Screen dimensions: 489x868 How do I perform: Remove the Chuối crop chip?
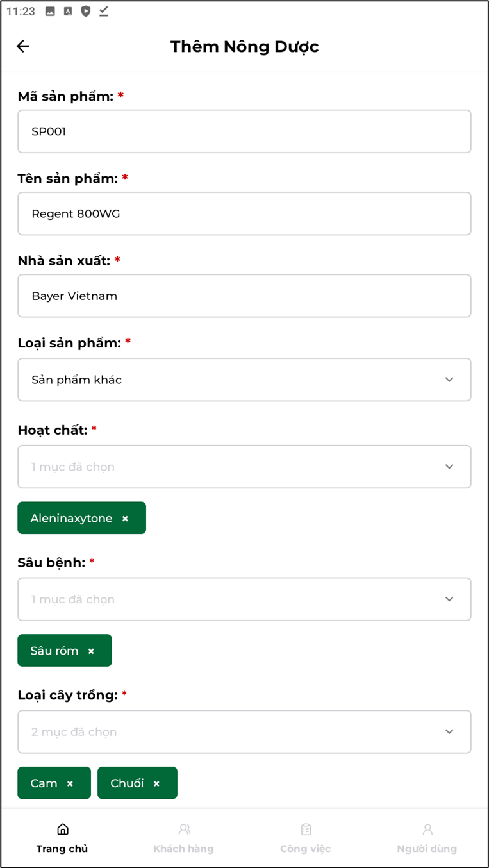(x=156, y=783)
